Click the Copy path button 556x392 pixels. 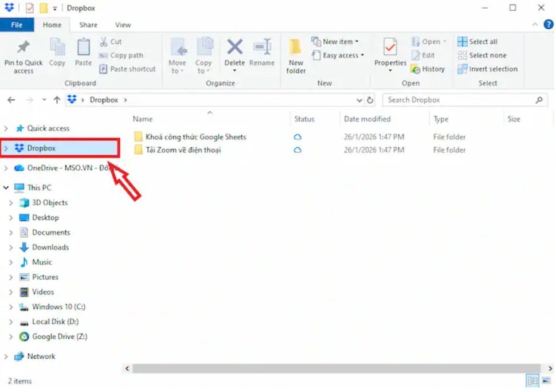click(x=121, y=56)
